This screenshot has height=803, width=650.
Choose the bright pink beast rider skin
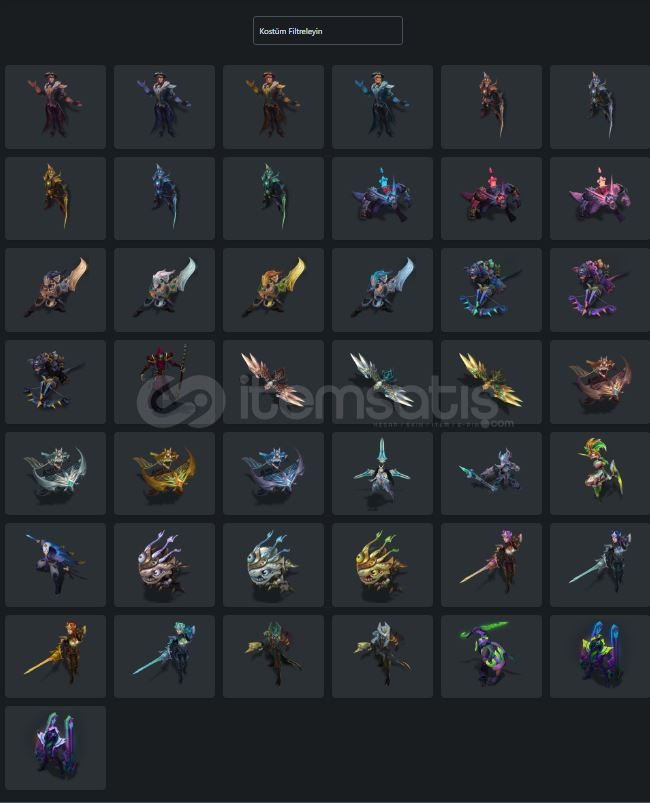600,198
